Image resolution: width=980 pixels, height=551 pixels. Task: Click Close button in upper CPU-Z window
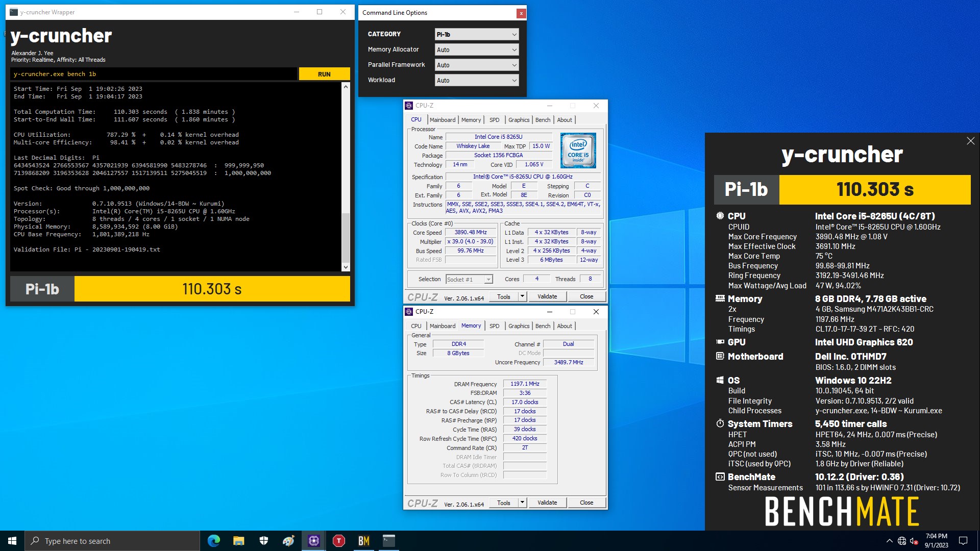coord(586,296)
